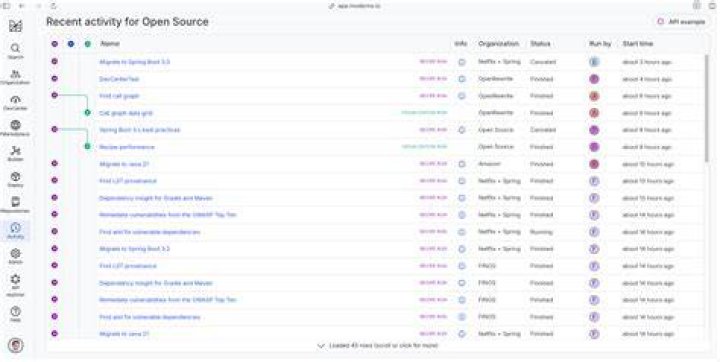Click info icon for Find call graph row
This screenshot has width=720, height=362.
(x=462, y=96)
